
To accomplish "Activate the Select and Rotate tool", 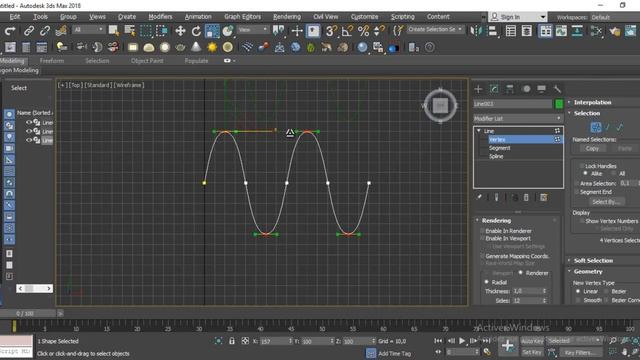I will click(x=196, y=31).
